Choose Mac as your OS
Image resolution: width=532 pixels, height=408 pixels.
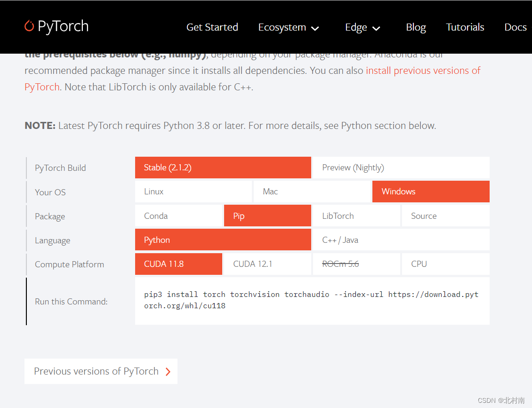pos(312,192)
